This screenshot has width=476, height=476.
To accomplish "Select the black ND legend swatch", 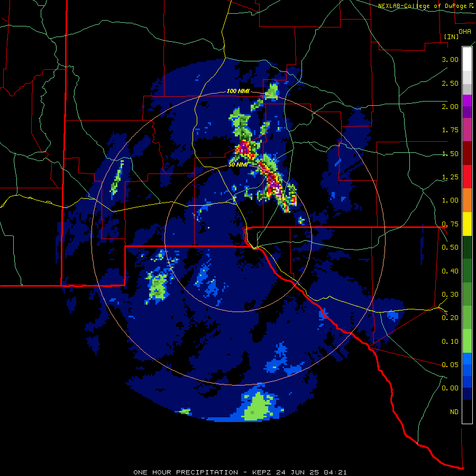I will tap(467, 411).
